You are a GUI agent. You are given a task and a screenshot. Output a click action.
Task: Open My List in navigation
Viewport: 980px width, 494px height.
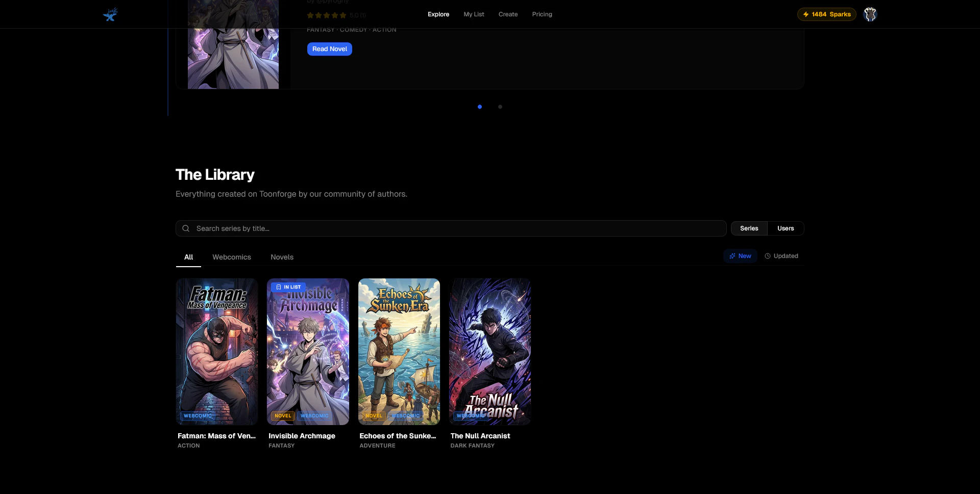474,14
